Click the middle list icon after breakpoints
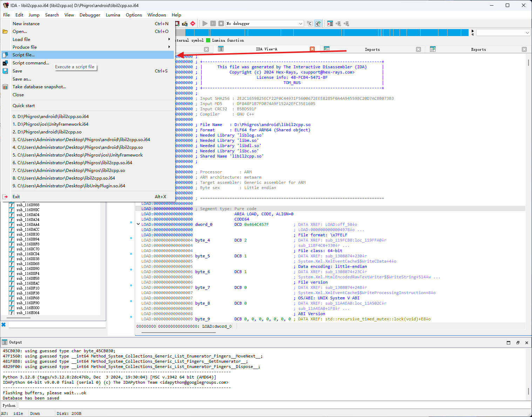 tap(338, 23)
